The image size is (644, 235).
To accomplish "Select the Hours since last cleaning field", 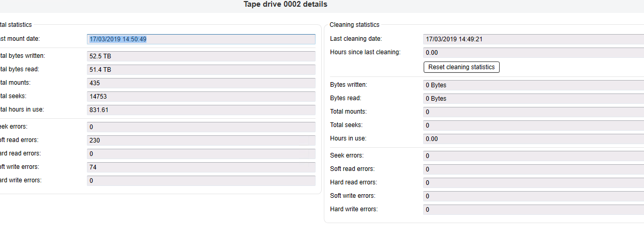I will point(533,53).
